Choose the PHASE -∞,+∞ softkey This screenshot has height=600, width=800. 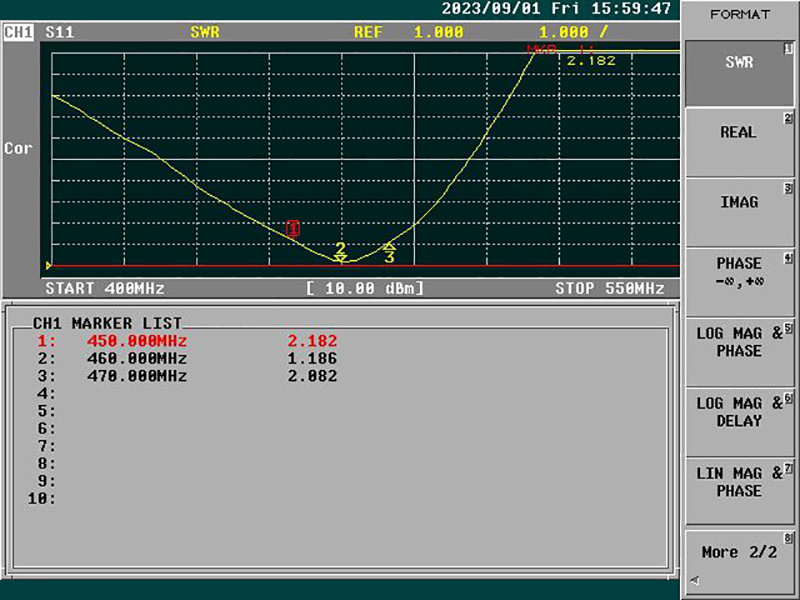[x=739, y=283]
